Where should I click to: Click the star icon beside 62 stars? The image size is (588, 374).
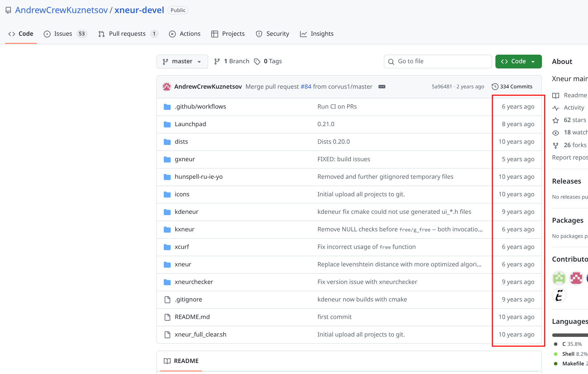tap(556, 120)
